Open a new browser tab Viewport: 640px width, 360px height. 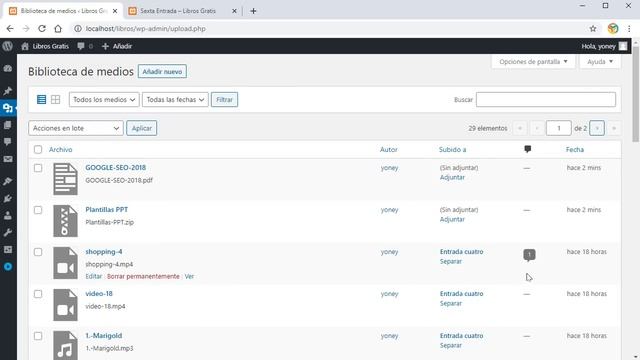click(253, 11)
